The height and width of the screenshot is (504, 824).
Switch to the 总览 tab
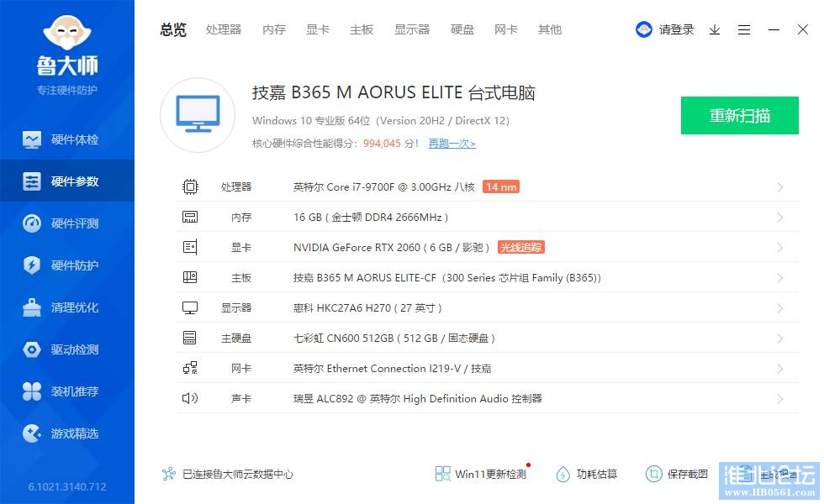click(173, 30)
